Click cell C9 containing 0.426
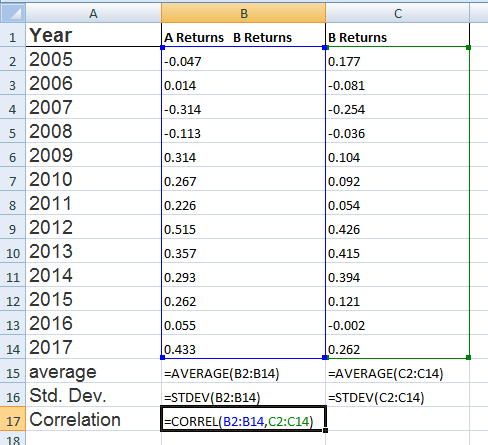 tap(398, 227)
